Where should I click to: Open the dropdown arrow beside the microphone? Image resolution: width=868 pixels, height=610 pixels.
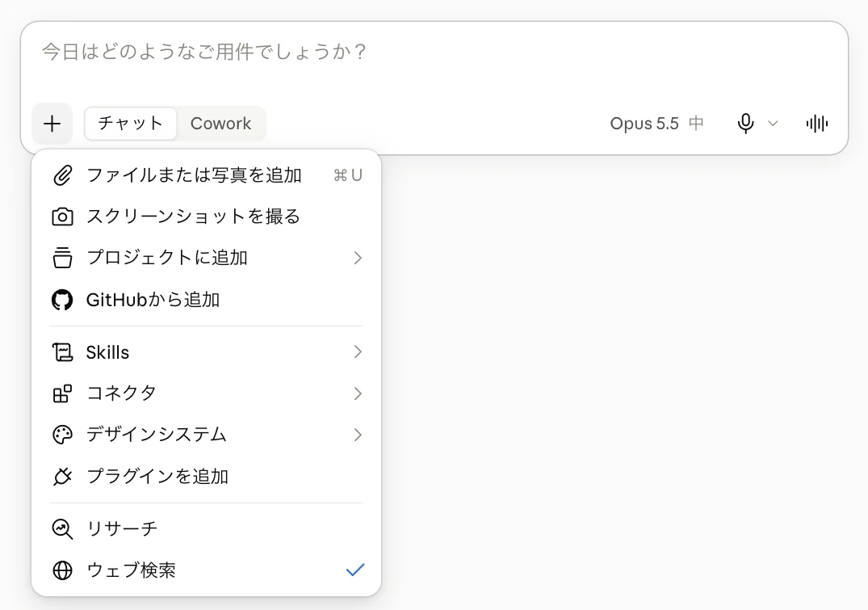(774, 124)
